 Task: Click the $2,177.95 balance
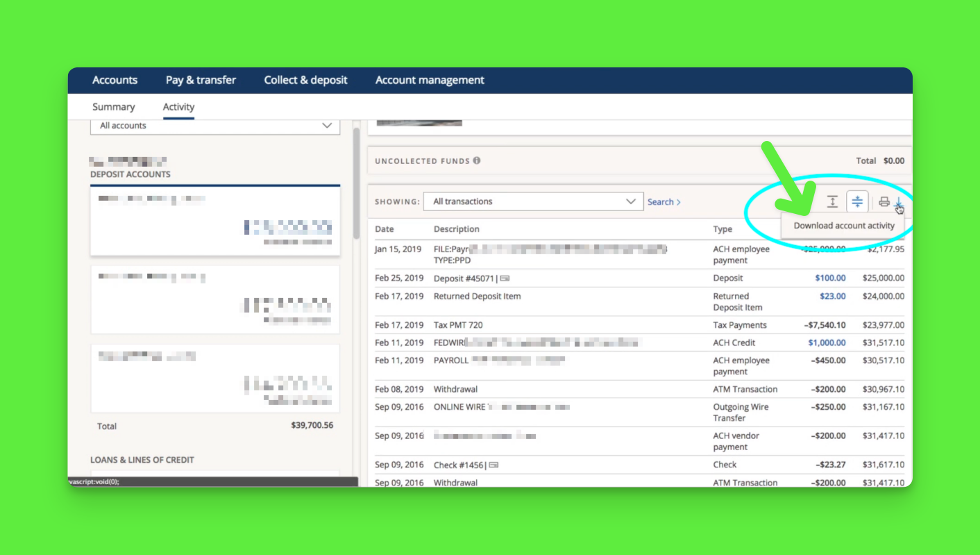tap(885, 249)
